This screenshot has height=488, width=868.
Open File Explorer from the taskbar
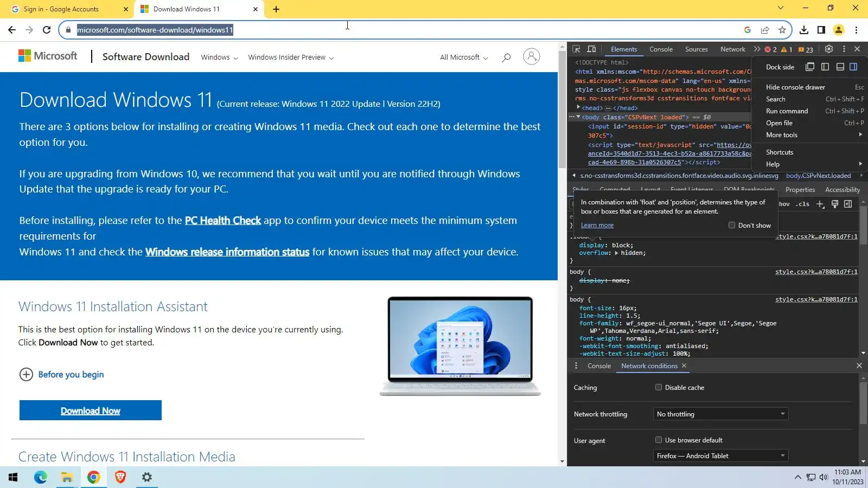pyautogui.click(x=67, y=477)
